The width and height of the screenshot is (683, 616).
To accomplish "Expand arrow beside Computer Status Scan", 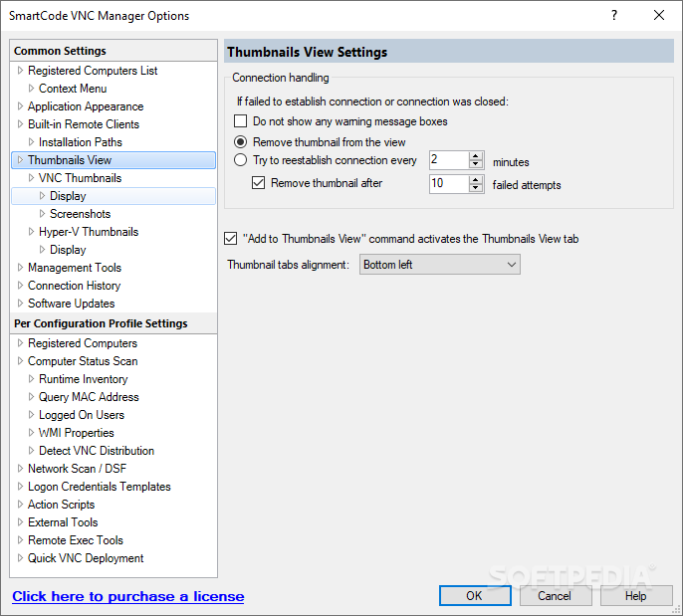I will coord(20,360).
